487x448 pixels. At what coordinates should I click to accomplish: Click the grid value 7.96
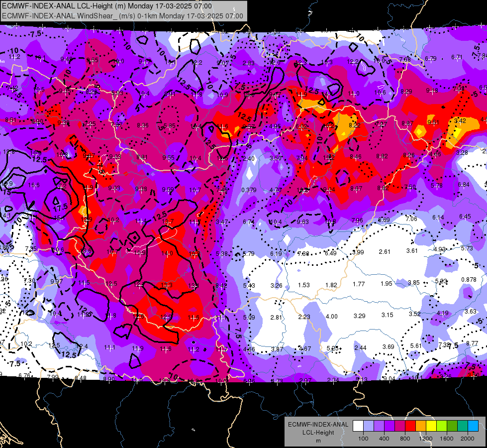tap(357, 221)
